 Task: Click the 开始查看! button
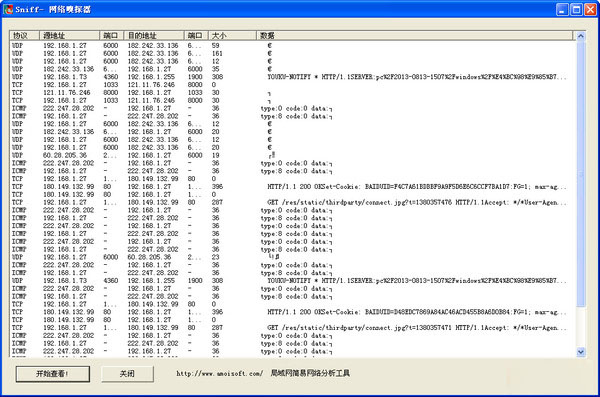pyautogui.click(x=53, y=374)
